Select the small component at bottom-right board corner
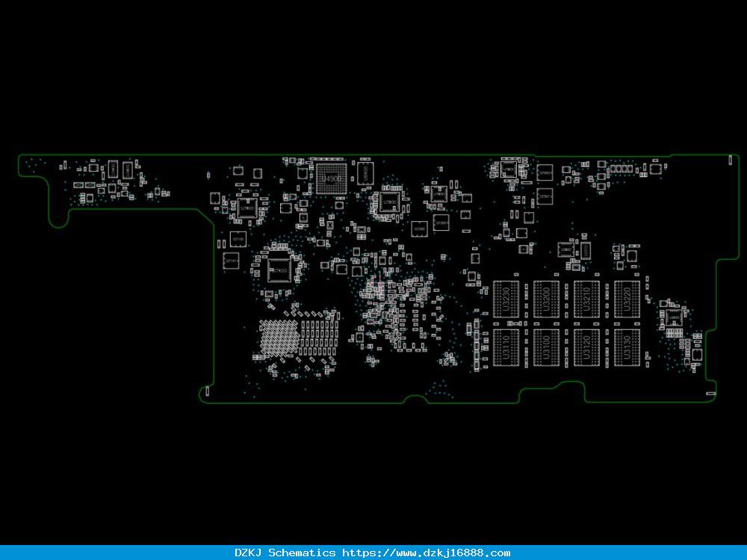747x560 pixels. (711, 393)
